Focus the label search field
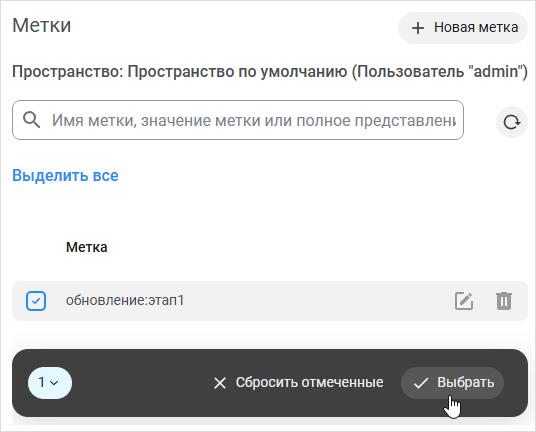The height and width of the screenshot is (432, 536). click(x=238, y=120)
